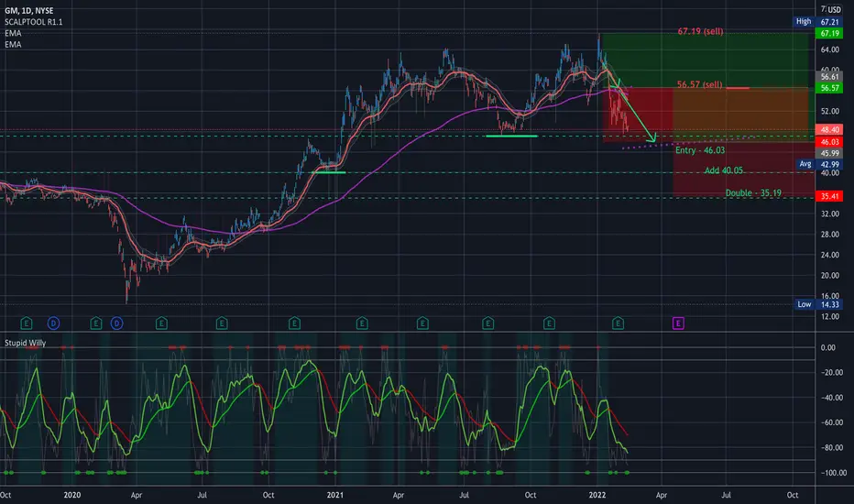Click the gray 56.61 price axis label
Viewport: 854px width, 504px height.
829,77
